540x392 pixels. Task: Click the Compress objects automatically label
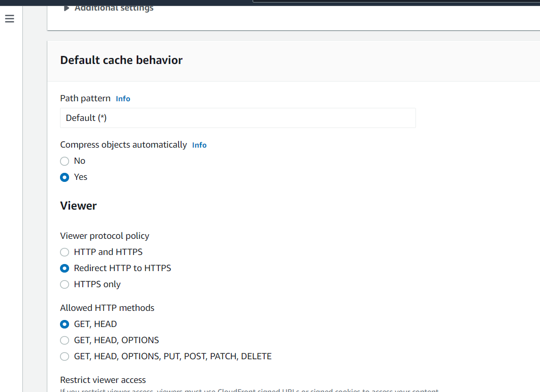[x=123, y=145]
